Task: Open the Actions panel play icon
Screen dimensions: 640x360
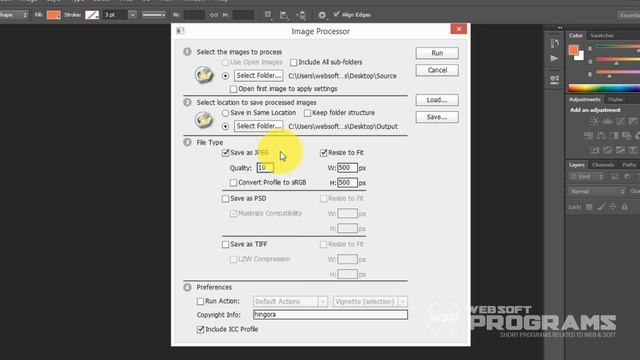Action: [554, 58]
